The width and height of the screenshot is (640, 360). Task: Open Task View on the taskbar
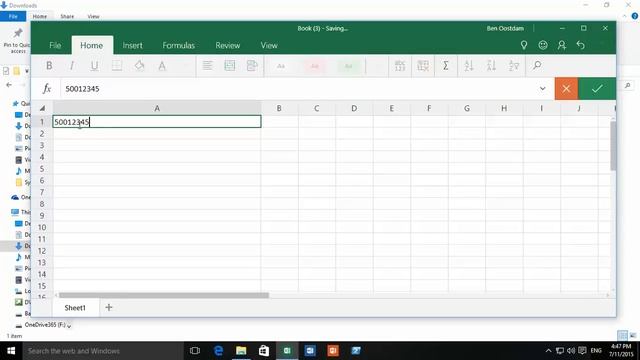(x=195, y=351)
